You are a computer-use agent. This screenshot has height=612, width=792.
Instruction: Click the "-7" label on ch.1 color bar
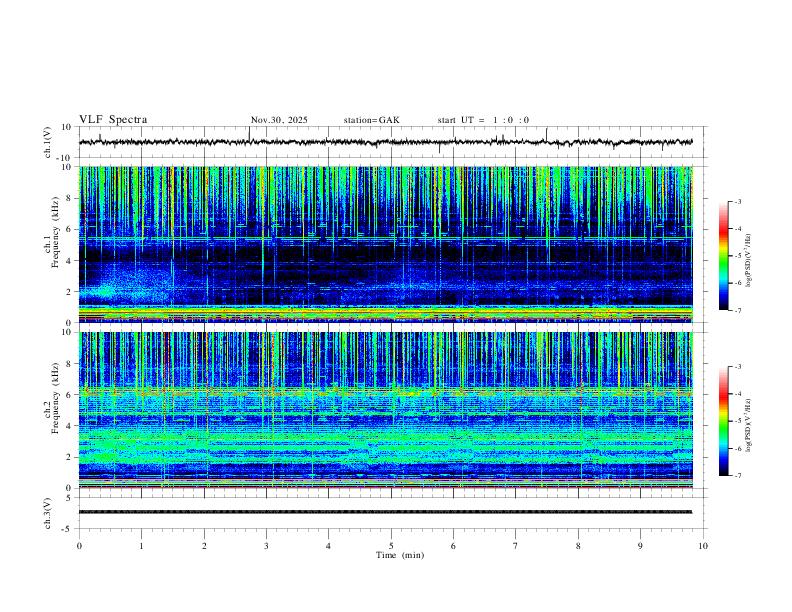pyautogui.click(x=738, y=311)
